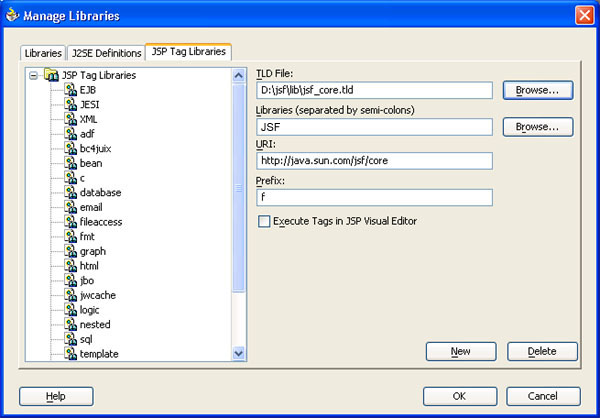
Task: Click the vertical scrollbar thumb in tree
Action: tap(238, 188)
